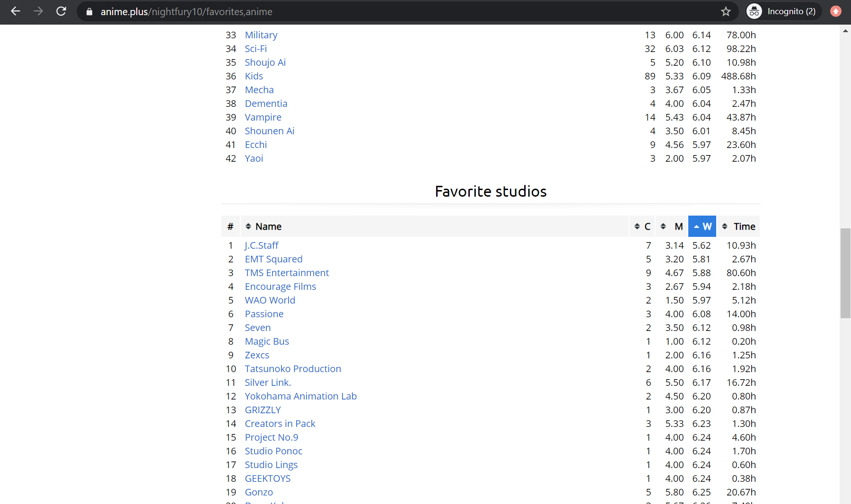Open the J.C.Staff studio page
Image resolution: width=851 pixels, height=504 pixels.
pyautogui.click(x=262, y=245)
